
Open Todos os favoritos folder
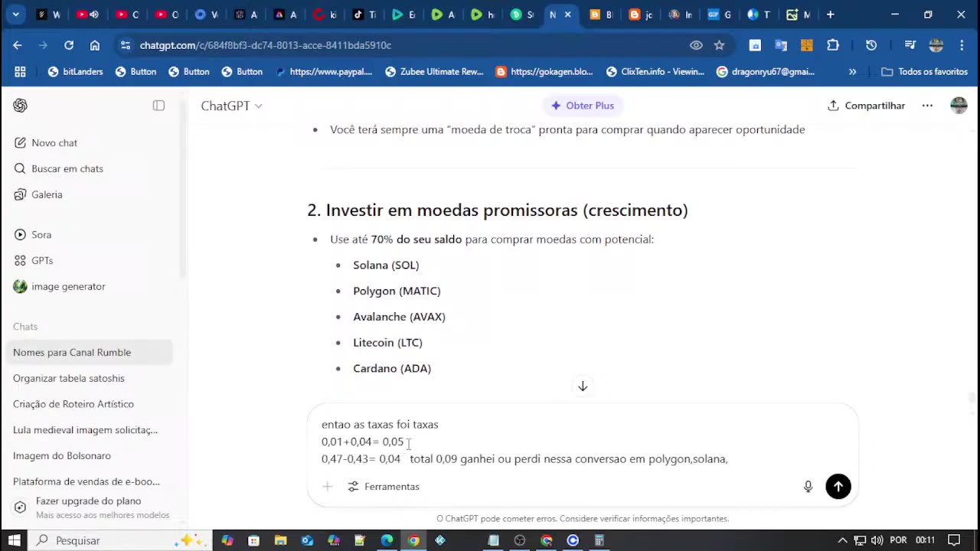pos(925,72)
